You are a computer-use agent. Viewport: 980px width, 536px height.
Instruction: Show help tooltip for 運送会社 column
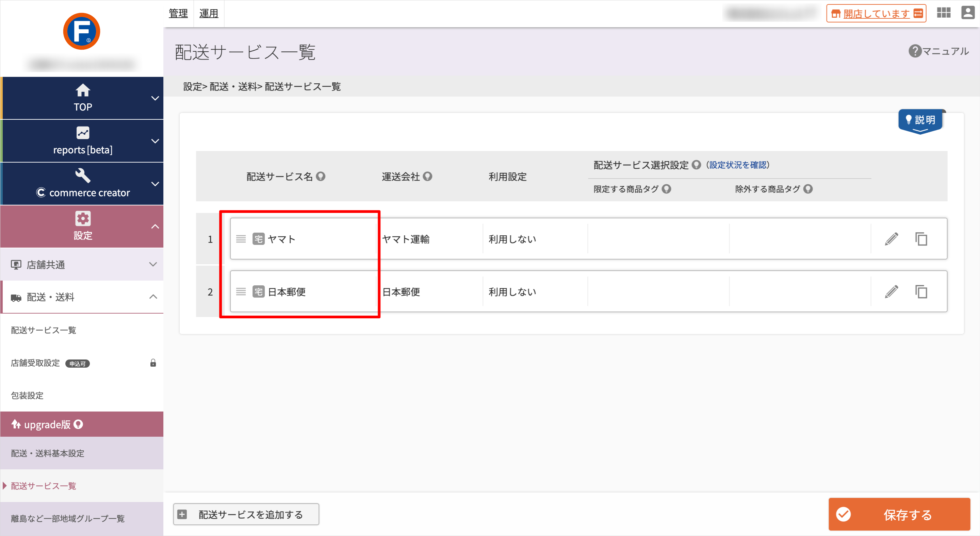[428, 177]
